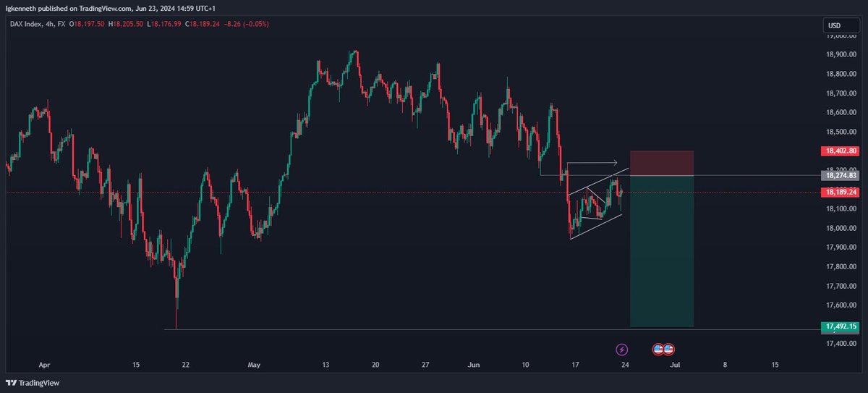Click the 17,400.00 price scale label
This screenshot has height=393, width=868.
pyautogui.click(x=841, y=343)
